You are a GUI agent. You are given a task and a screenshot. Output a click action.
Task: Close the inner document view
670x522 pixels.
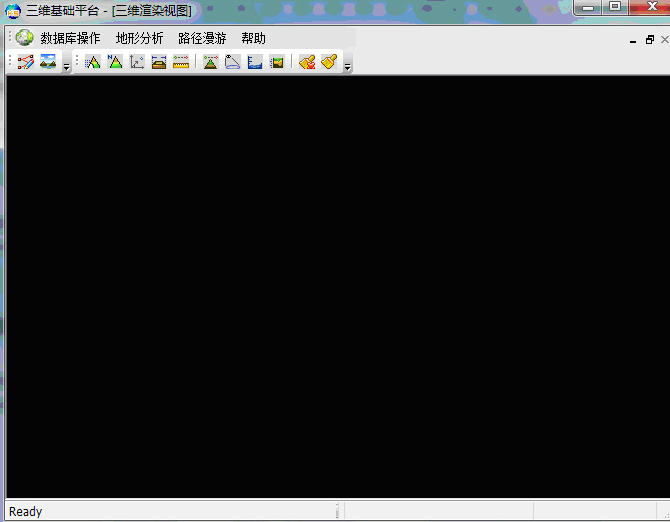pyautogui.click(x=664, y=40)
